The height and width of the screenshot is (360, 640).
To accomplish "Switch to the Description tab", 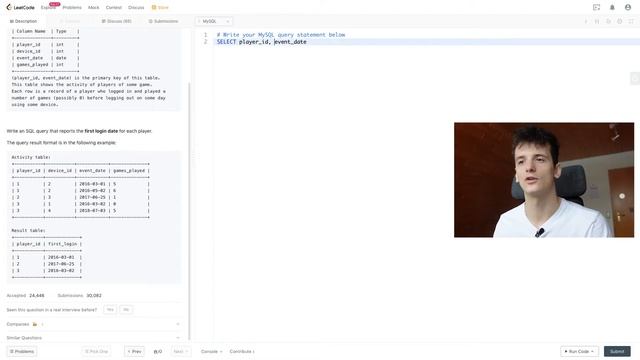I will pos(23,21).
